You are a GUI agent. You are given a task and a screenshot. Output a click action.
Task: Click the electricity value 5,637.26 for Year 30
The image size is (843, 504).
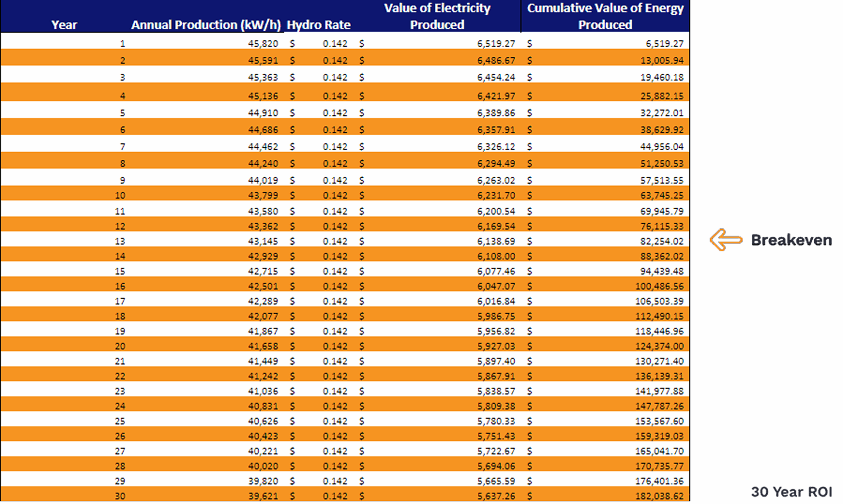496,495
